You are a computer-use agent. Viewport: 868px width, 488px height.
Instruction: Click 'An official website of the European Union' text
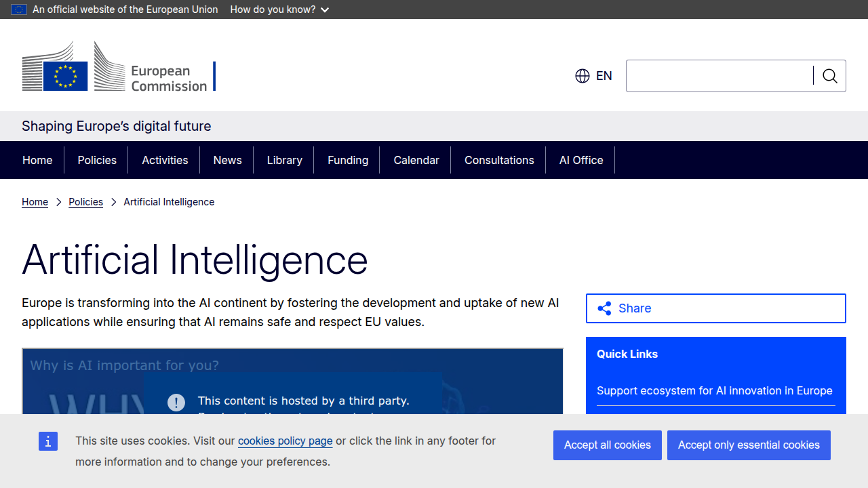pos(125,9)
